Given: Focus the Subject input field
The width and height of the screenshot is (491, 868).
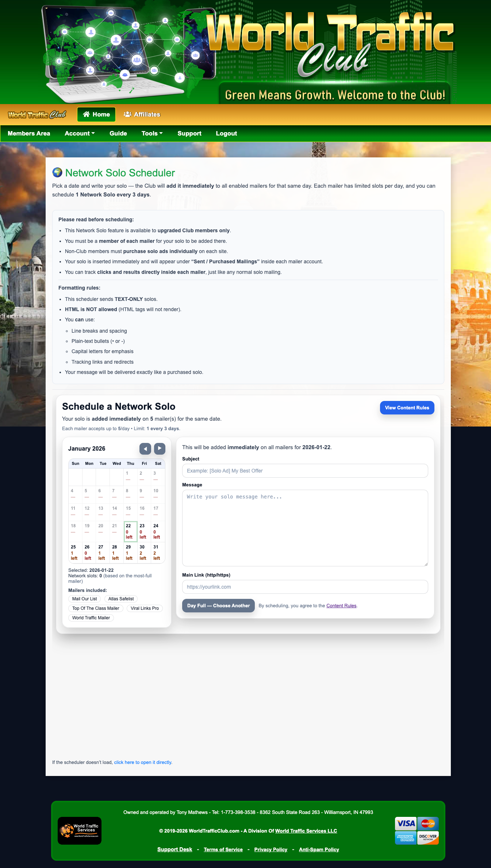Looking at the screenshot, I should [305, 471].
